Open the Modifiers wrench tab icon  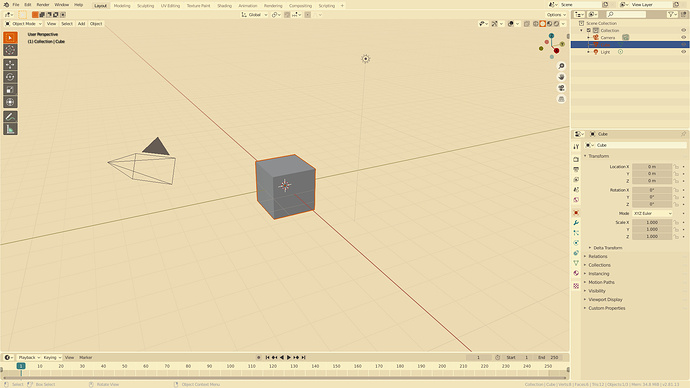576,223
